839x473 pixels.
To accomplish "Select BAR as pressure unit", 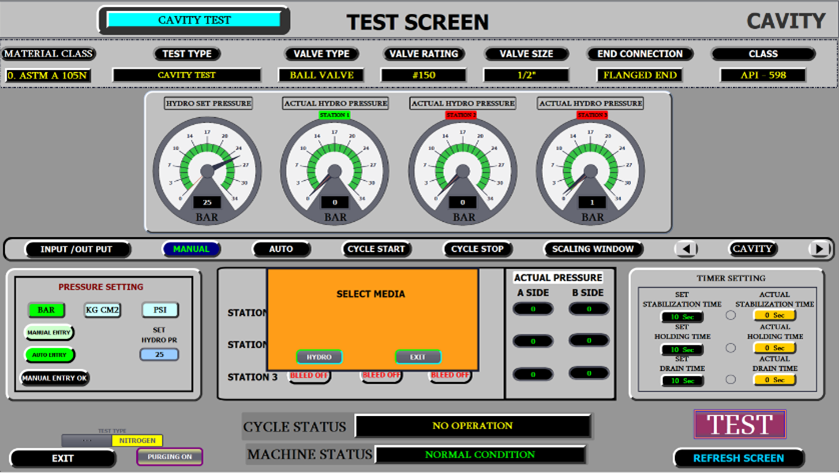I will [x=47, y=310].
